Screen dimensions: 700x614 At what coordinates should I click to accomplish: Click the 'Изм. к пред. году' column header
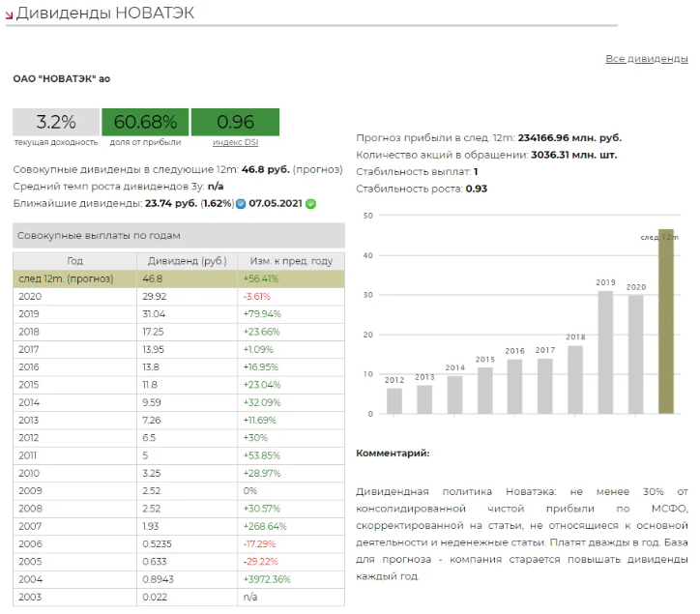tap(291, 261)
